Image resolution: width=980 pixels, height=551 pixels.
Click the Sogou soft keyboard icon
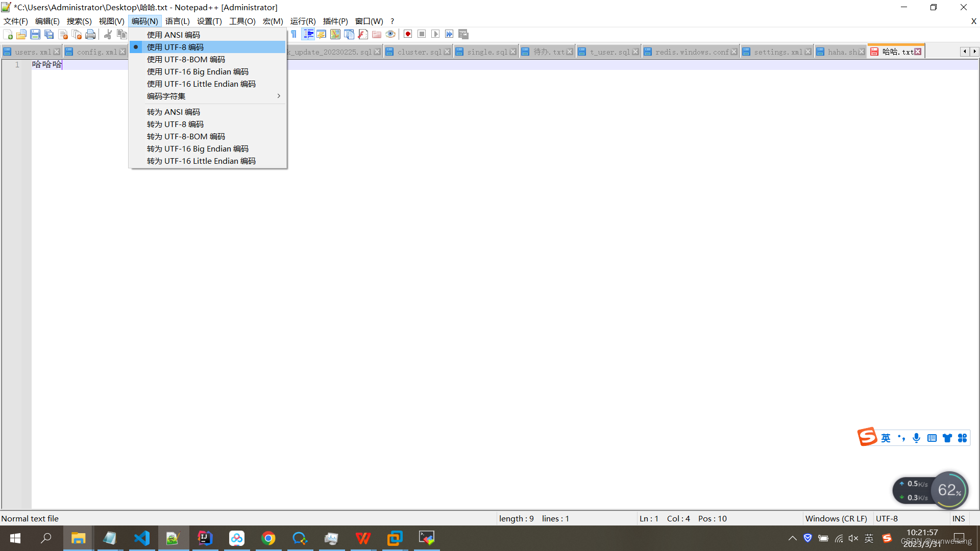click(x=932, y=438)
